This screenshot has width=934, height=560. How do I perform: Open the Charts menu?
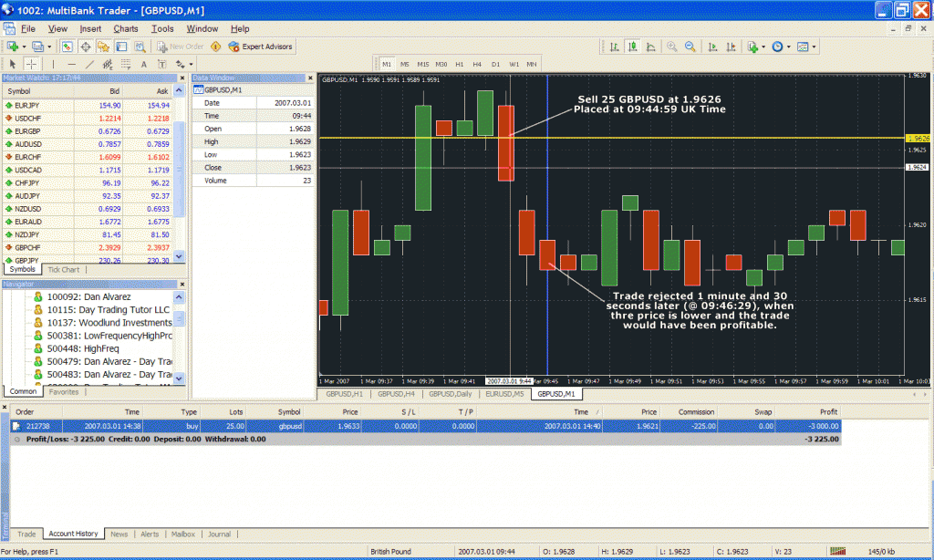tap(126, 28)
